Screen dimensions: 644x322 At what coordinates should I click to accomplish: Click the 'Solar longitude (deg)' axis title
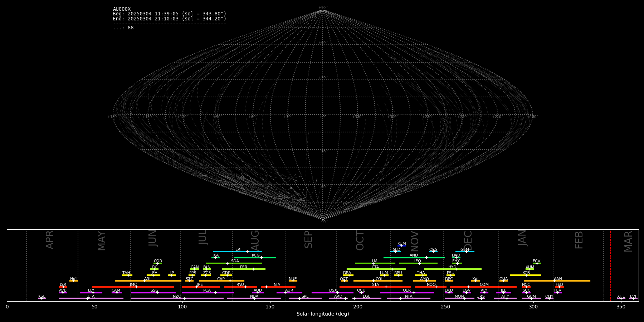323,314
